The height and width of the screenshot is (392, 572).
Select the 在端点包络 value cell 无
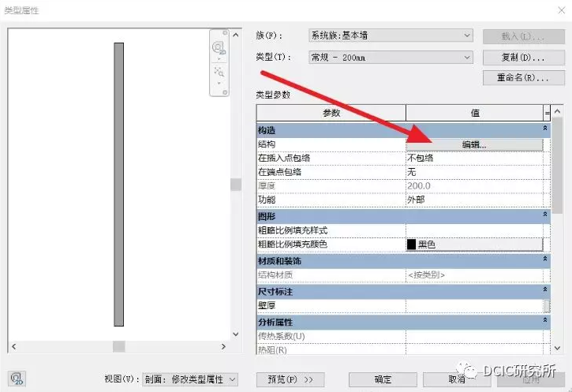474,172
